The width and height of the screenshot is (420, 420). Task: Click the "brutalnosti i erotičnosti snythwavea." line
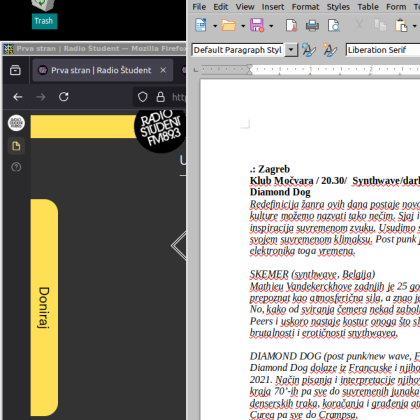tap(324, 333)
